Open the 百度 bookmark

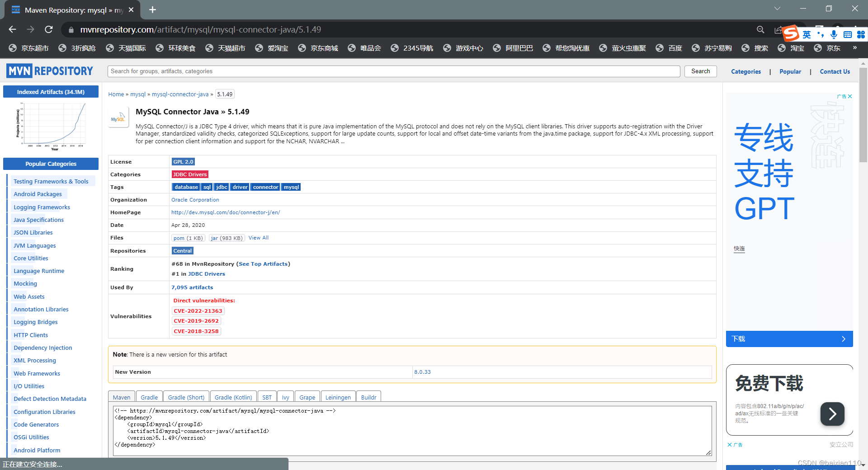(669, 48)
